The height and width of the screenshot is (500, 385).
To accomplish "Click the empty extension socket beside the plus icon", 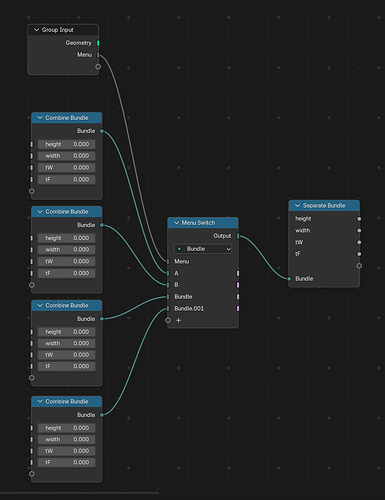I will click(x=168, y=320).
